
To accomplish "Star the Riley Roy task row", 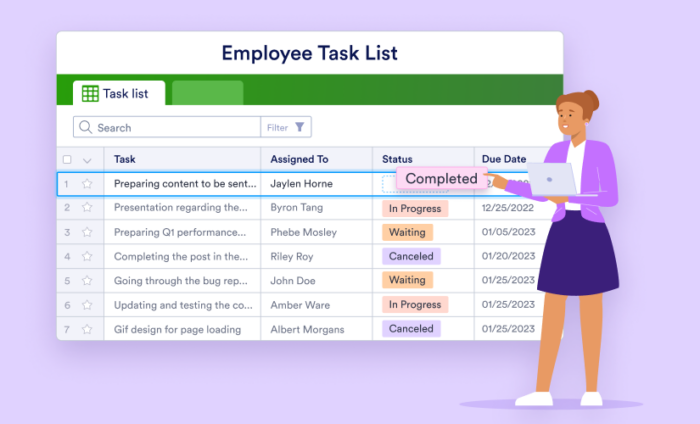I will [87, 256].
